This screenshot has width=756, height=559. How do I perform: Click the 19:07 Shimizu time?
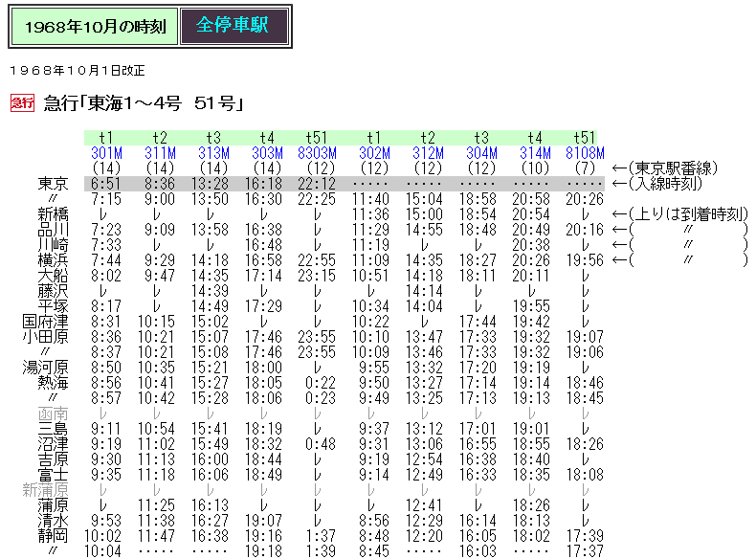[263, 521]
